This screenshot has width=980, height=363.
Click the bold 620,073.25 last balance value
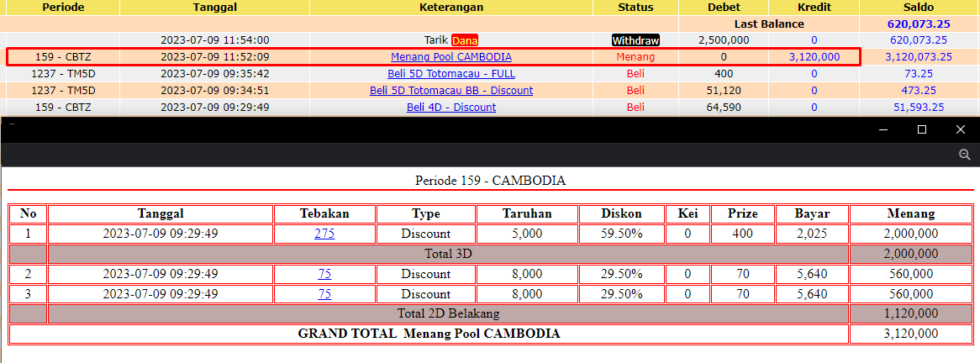coord(919,24)
